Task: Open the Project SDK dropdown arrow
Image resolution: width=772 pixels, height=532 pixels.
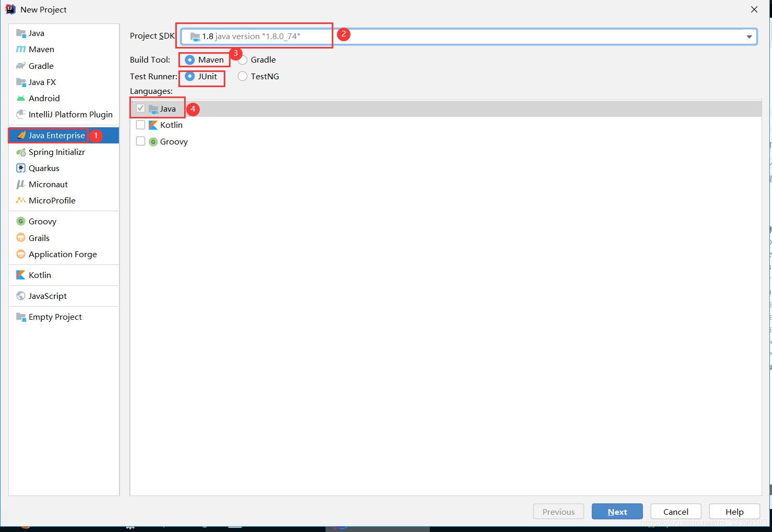Action: click(x=749, y=37)
